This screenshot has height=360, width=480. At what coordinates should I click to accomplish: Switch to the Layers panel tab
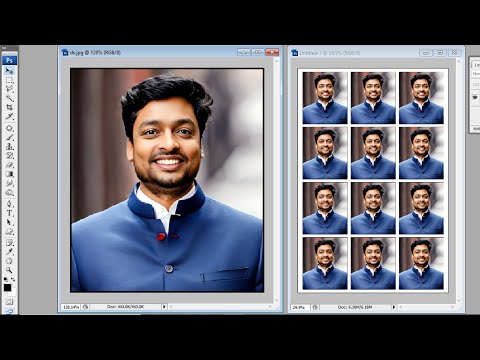[476, 65]
